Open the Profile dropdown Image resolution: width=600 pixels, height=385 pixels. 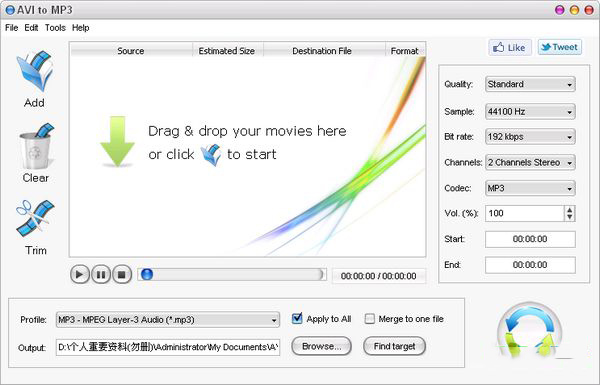click(168, 320)
